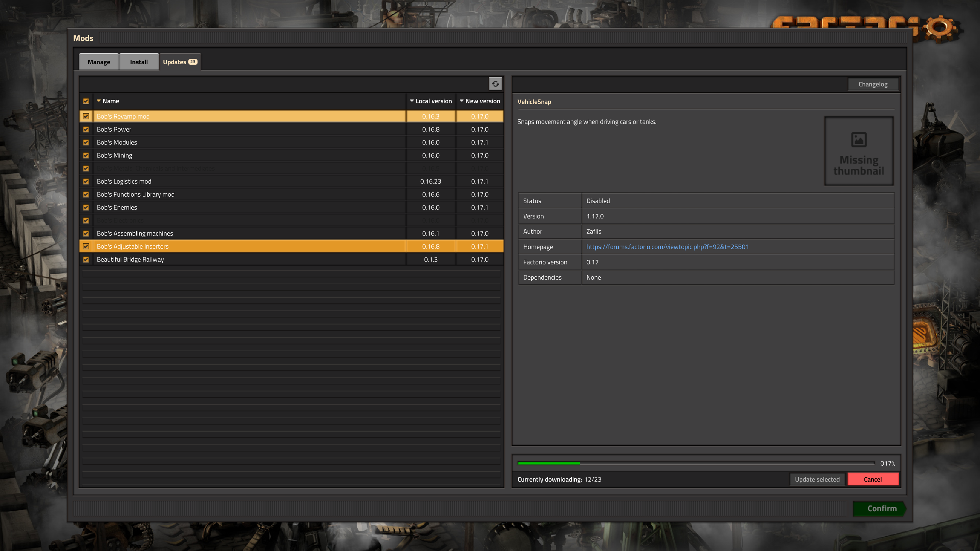Screen dimensions: 980x551
Task: Select the Bob's Power row
Action: click(x=291, y=129)
